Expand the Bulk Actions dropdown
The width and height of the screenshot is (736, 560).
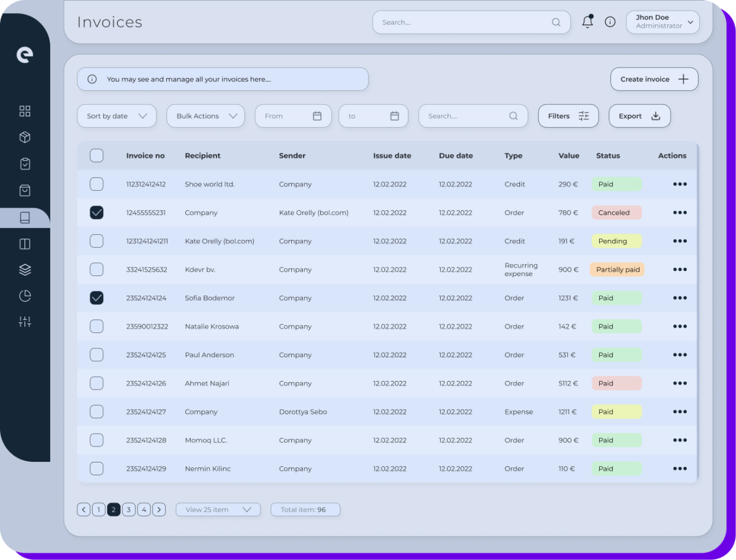tap(205, 115)
